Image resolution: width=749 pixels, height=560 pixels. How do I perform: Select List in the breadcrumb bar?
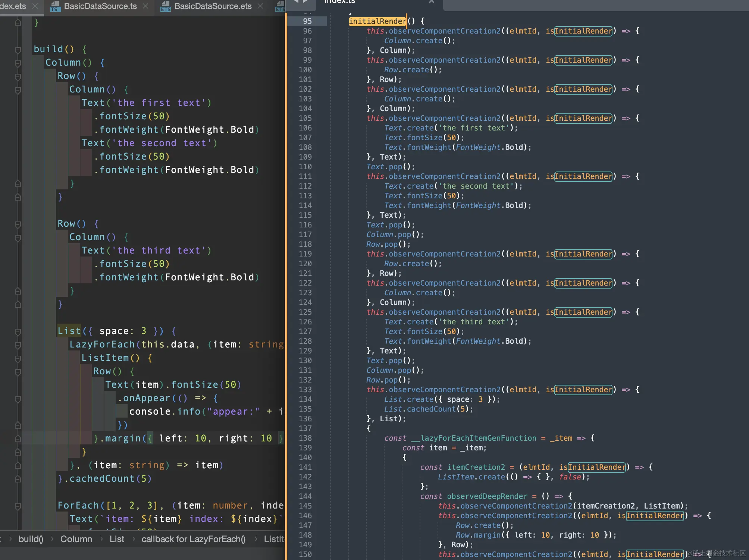pyautogui.click(x=117, y=539)
